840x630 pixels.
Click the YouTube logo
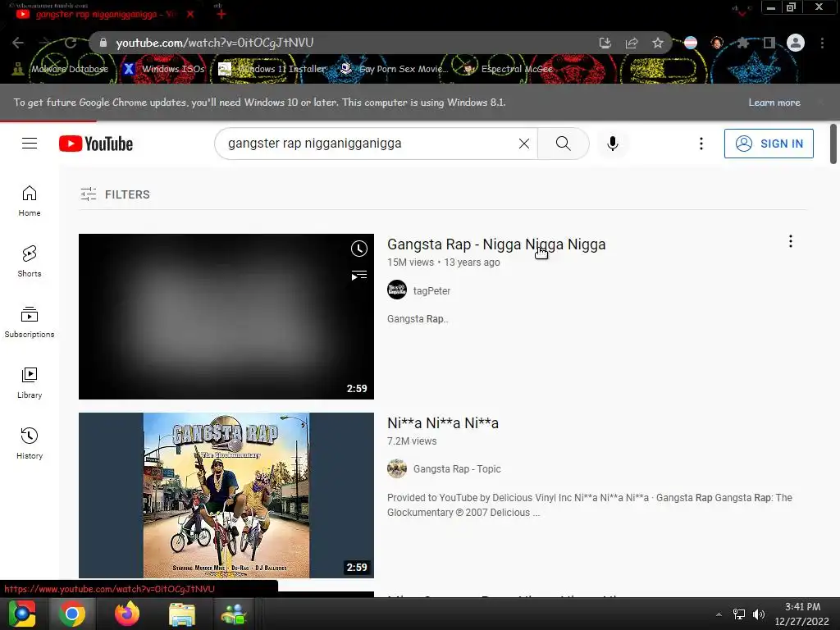point(96,144)
